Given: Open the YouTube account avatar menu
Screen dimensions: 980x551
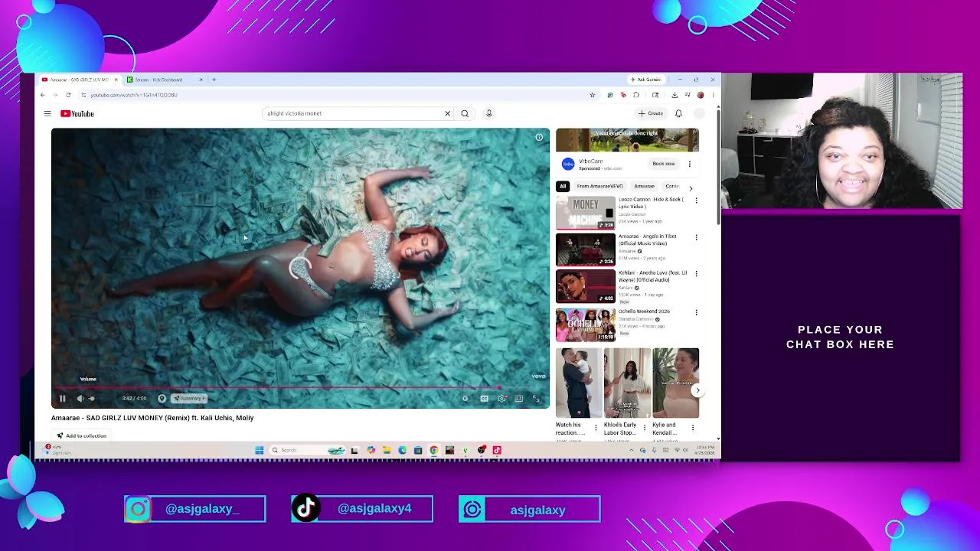Looking at the screenshot, I should (700, 113).
